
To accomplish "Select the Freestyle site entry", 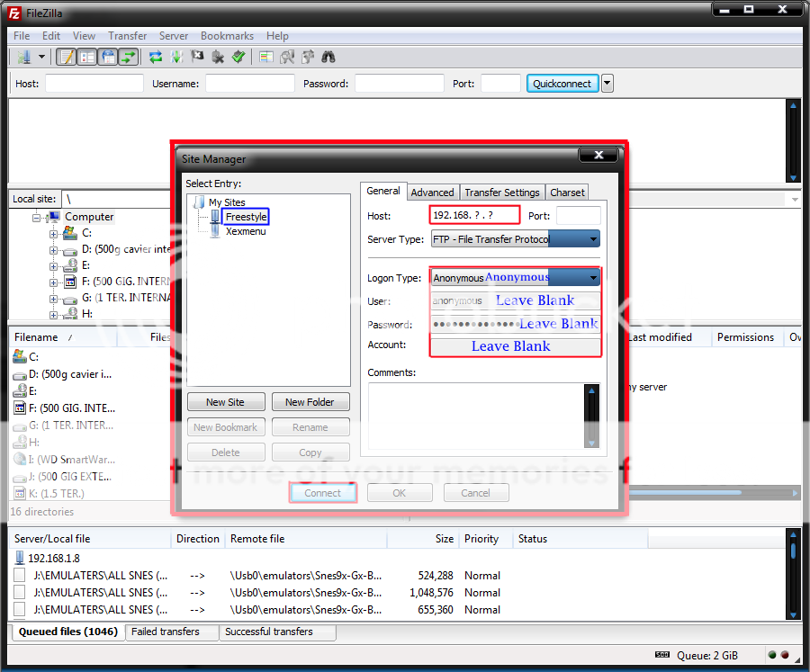I will 246,217.
